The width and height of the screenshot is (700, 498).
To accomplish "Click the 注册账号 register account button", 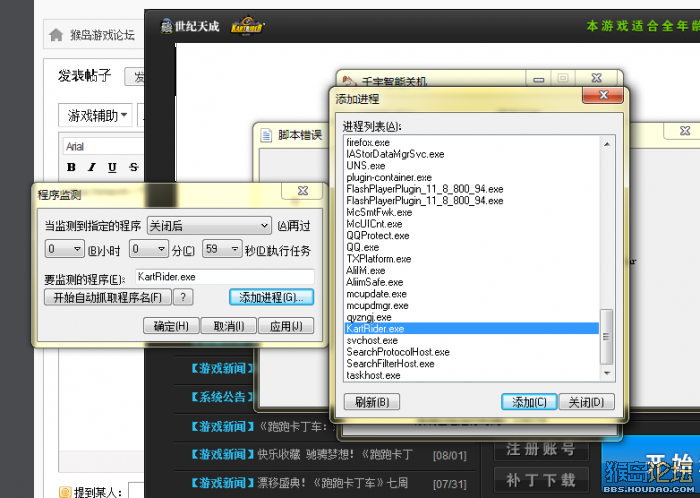I will tap(541, 450).
